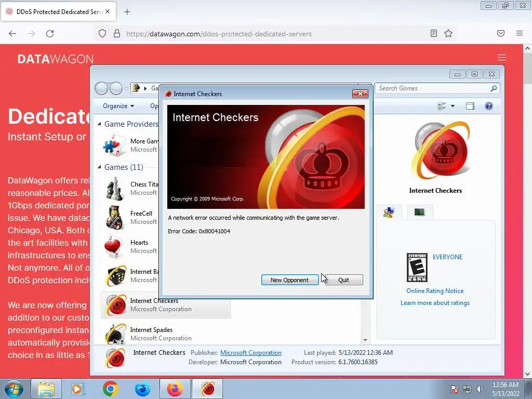The width and height of the screenshot is (532, 399).
Task: Select the Internet Spades icon
Action: coord(115,334)
